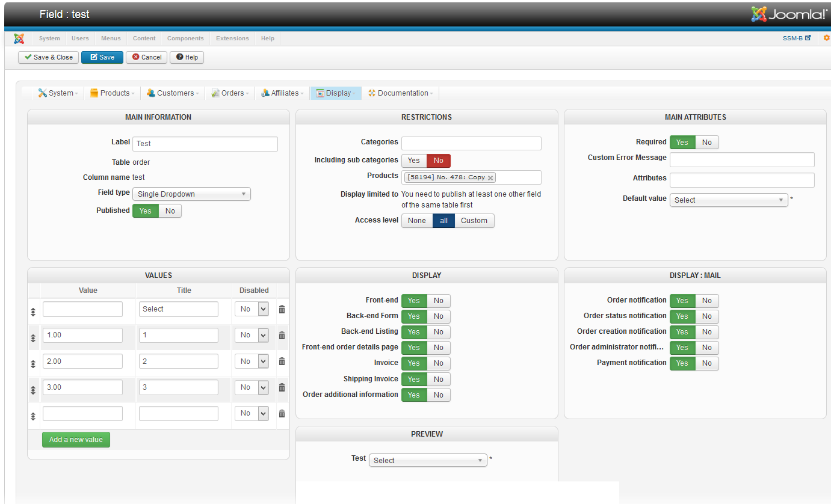Open the HikaShop Customers menu
This screenshot has width=831, height=504.
173,93
